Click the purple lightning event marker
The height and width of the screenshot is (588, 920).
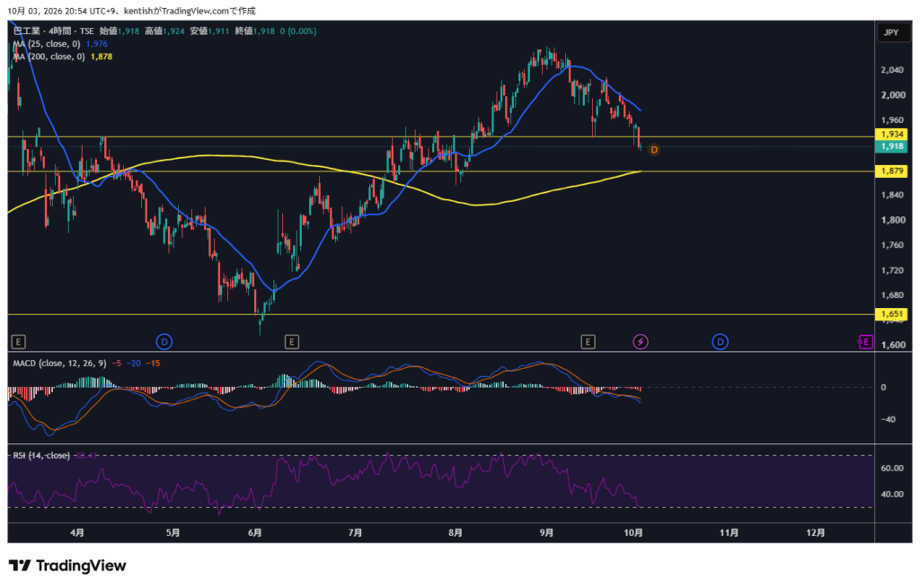[x=640, y=342]
